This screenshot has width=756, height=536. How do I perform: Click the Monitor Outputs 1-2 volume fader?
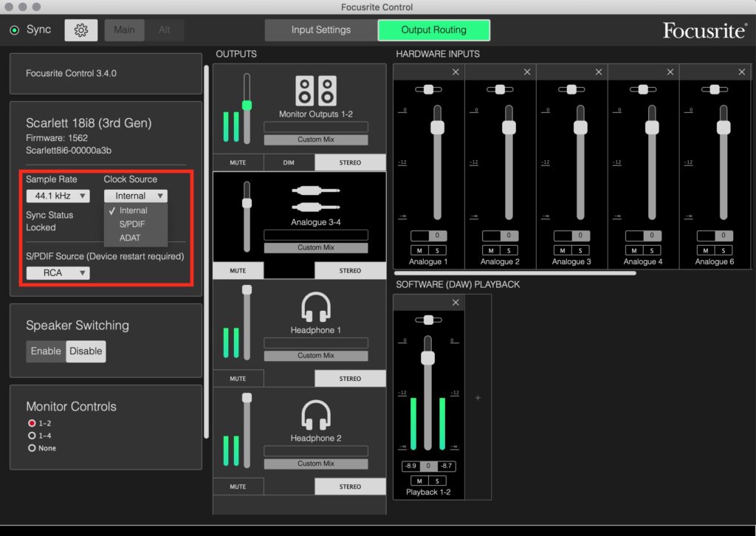pos(247,105)
